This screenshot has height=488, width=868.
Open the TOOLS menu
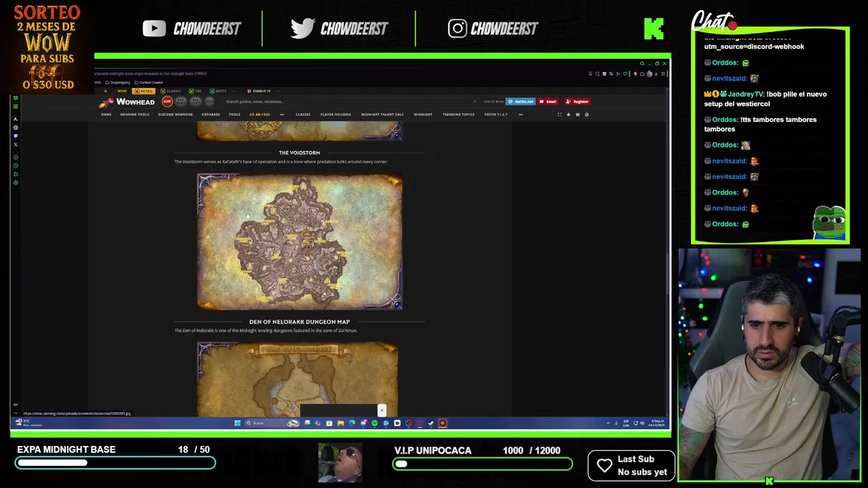tap(235, 115)
